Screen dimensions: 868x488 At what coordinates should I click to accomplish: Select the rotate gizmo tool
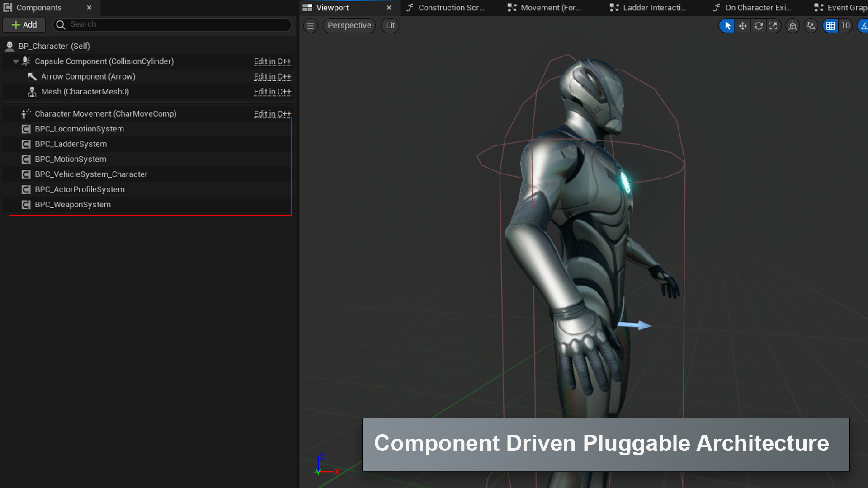[758, 26]
